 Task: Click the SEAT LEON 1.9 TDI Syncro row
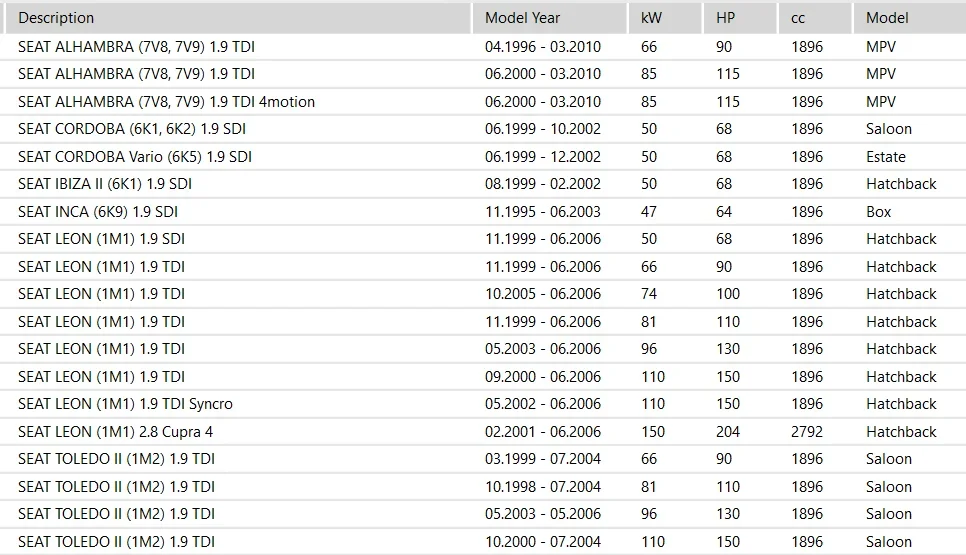point(125,404)
